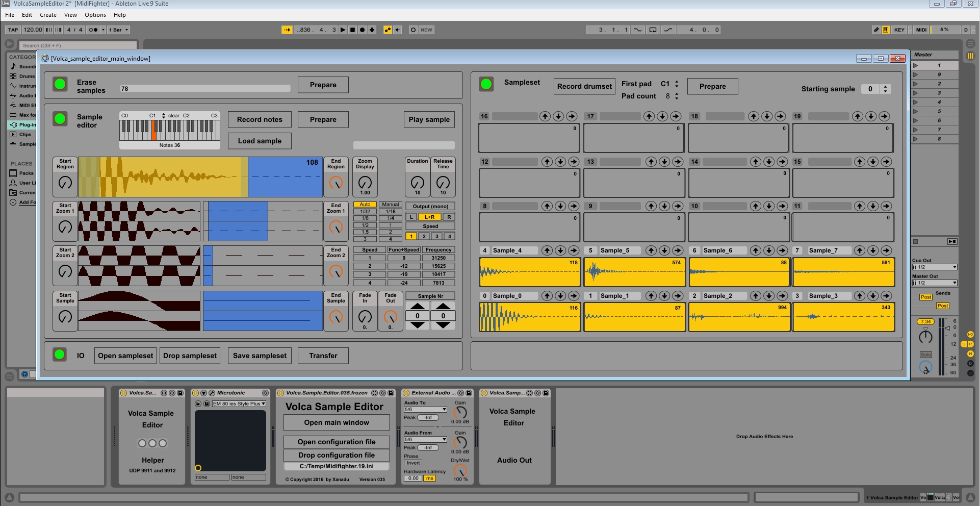Click up arrow on Sample_4 pad
The width and height of the screenshot is (980, 506).
[547, 250]
